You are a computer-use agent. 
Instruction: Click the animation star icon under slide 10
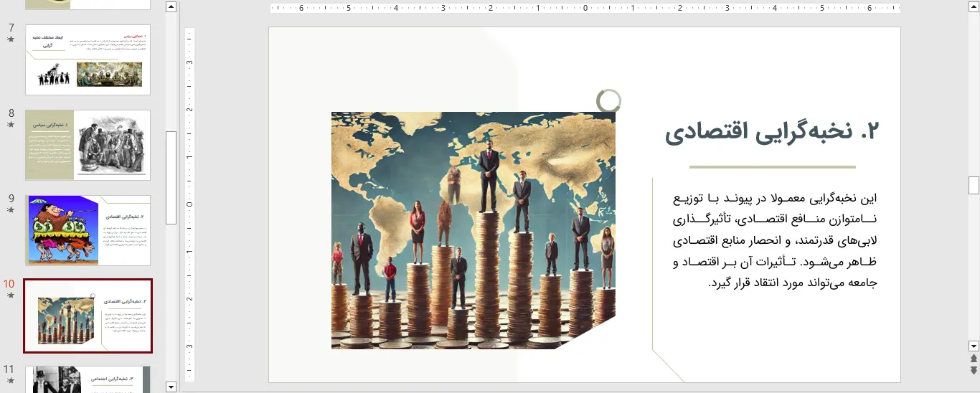(11, 295)
